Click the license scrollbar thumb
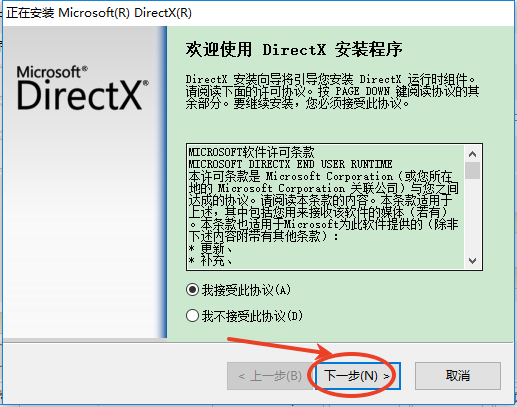The height and width of the screenshot is (407, 517). [472, 171]
